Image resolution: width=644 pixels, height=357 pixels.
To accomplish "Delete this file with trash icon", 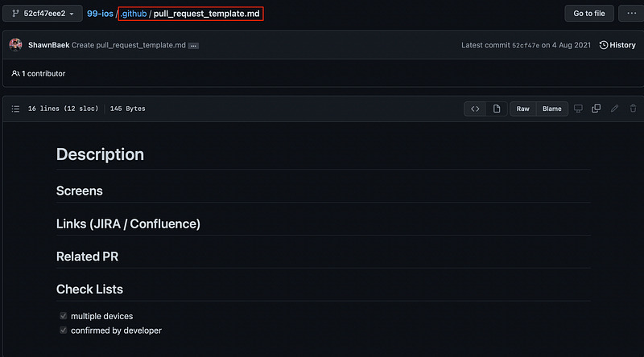I will point(633,109).
